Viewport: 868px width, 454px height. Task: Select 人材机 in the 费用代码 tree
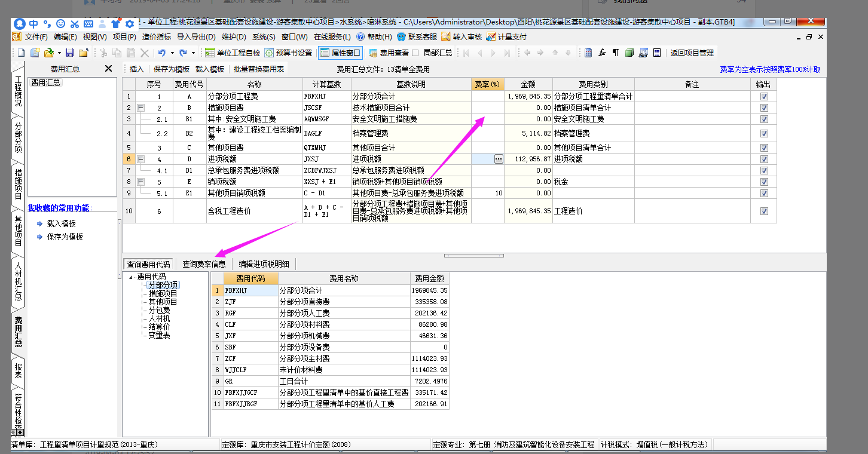click(x=159, y=318)
